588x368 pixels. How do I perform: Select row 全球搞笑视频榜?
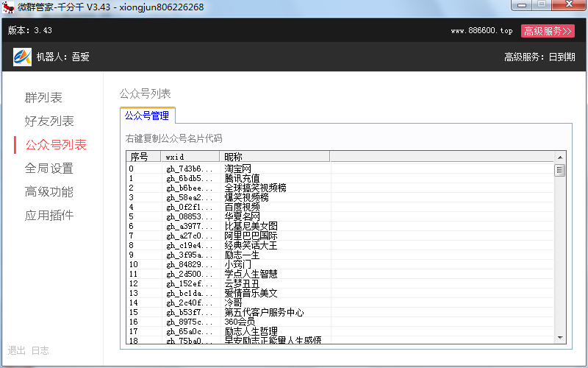click(x=340, y=188)
